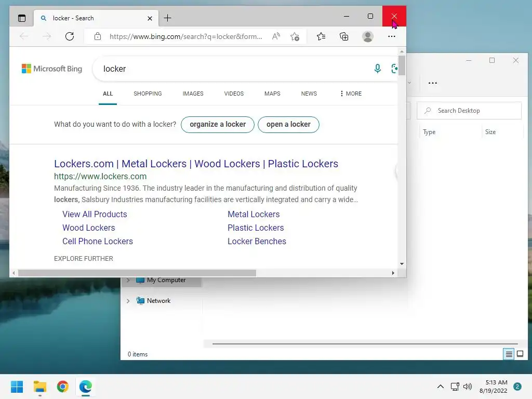Close the 'locker - Search' tab
Image resolution: width=532 pixels, height=399 pixels.
[150, 18]
